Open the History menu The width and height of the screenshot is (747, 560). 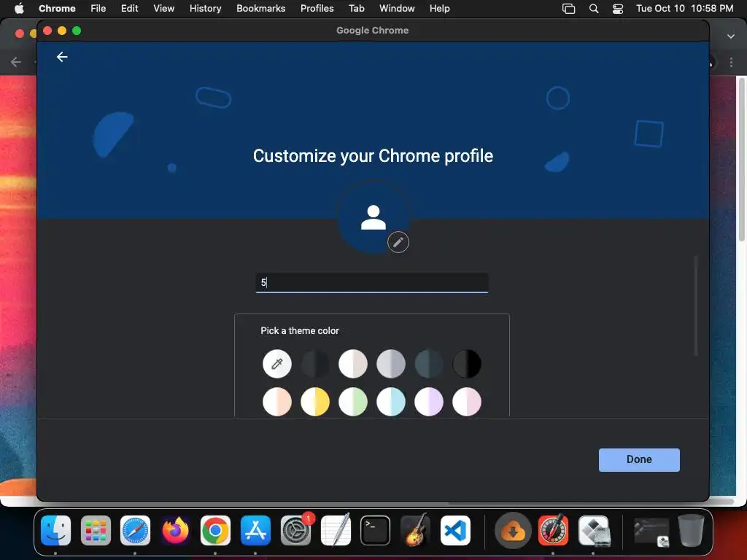[205, 9]
